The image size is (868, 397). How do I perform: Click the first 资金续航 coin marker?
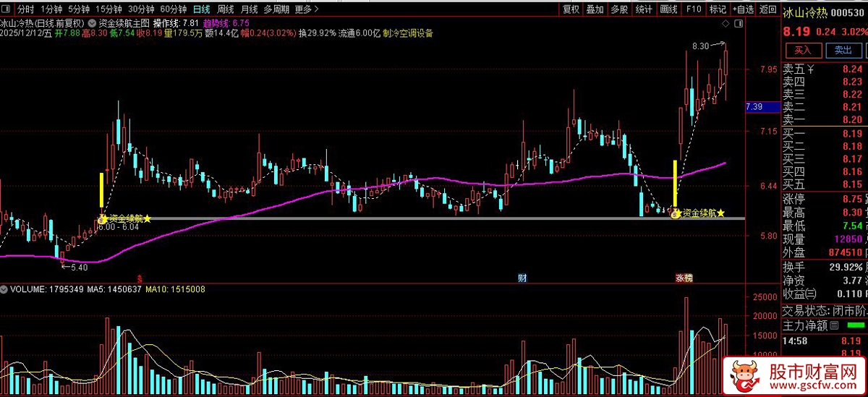coord(102,218)
